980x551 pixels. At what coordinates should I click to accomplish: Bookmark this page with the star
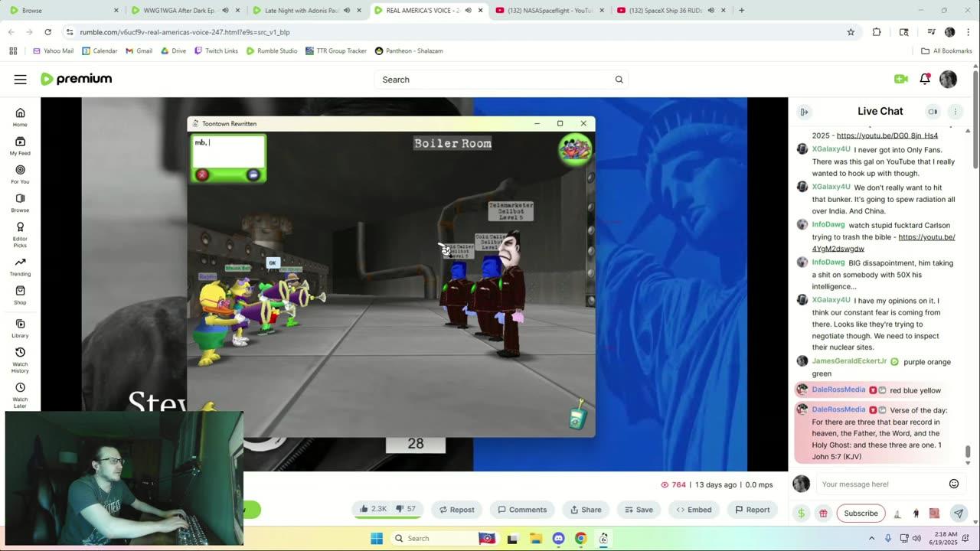(851, 32)
